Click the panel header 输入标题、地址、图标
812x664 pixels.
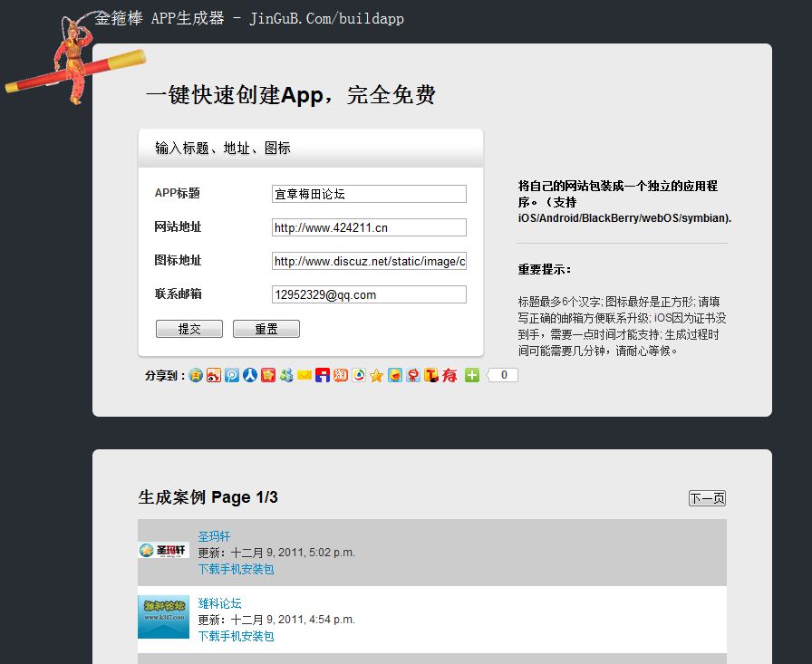[223, 148]
